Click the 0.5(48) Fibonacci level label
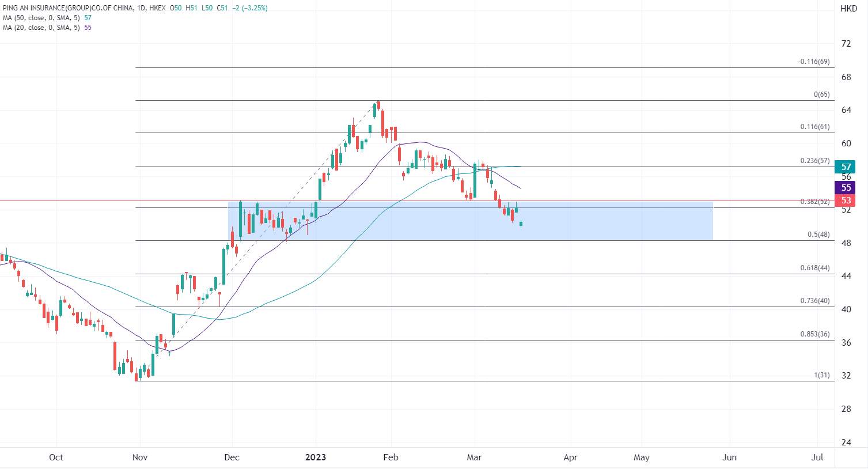 (818, 234)
